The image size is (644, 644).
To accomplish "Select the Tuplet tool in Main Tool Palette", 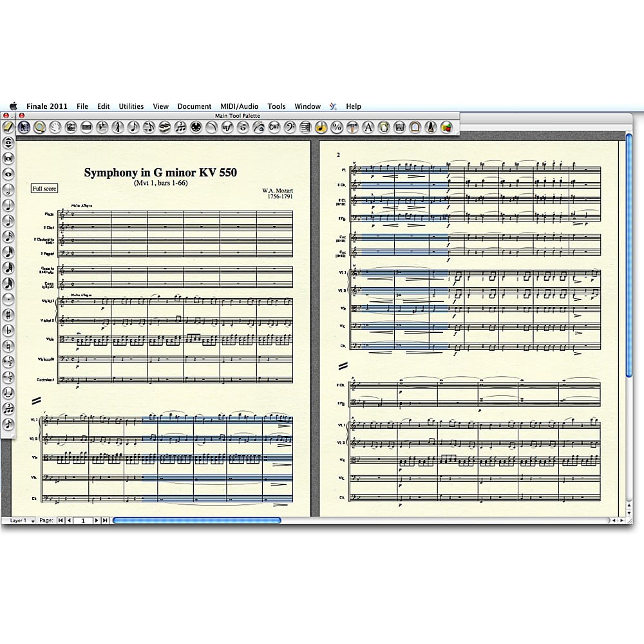I will (x=180, y=128).
